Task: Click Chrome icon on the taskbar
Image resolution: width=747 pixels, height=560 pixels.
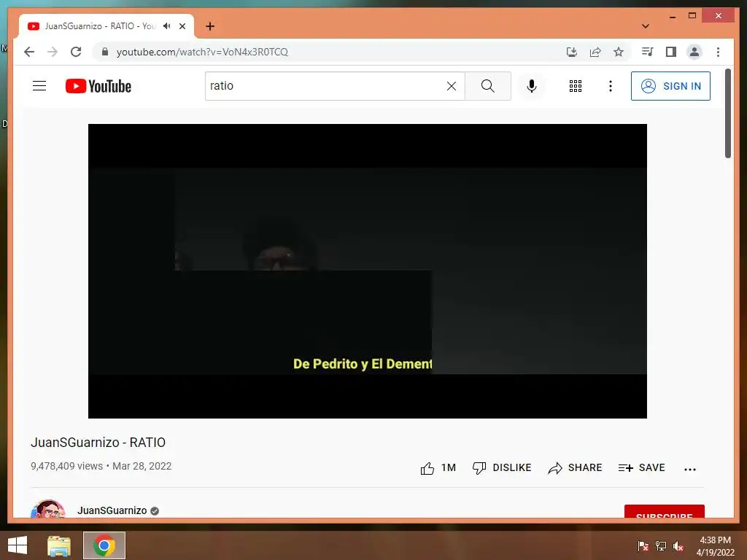Action: (104, 545)
